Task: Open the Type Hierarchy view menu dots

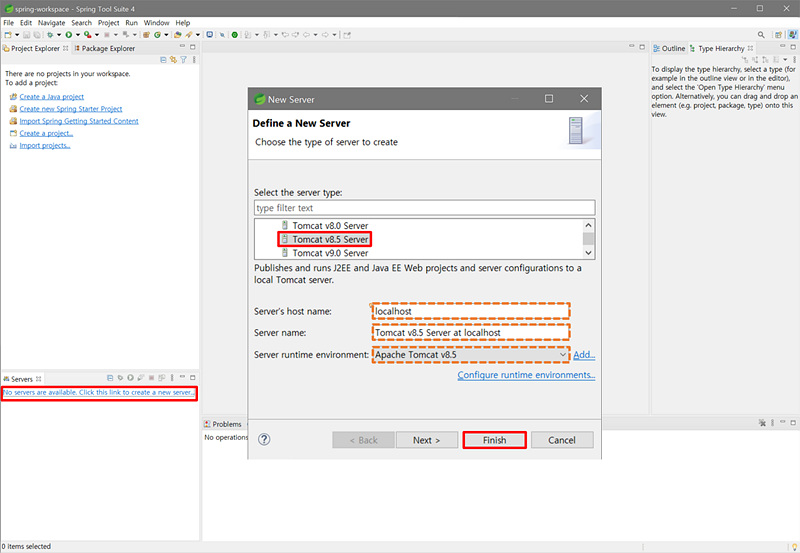Action: point(794,60)
